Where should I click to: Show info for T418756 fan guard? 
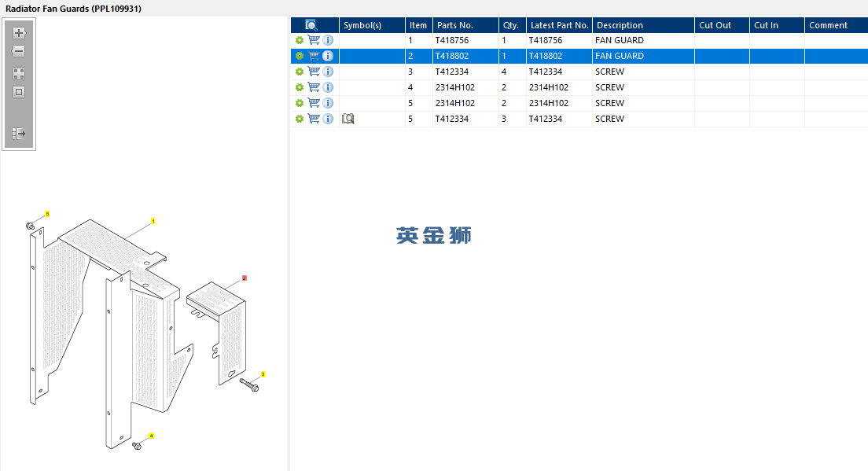tap(329, 40)
